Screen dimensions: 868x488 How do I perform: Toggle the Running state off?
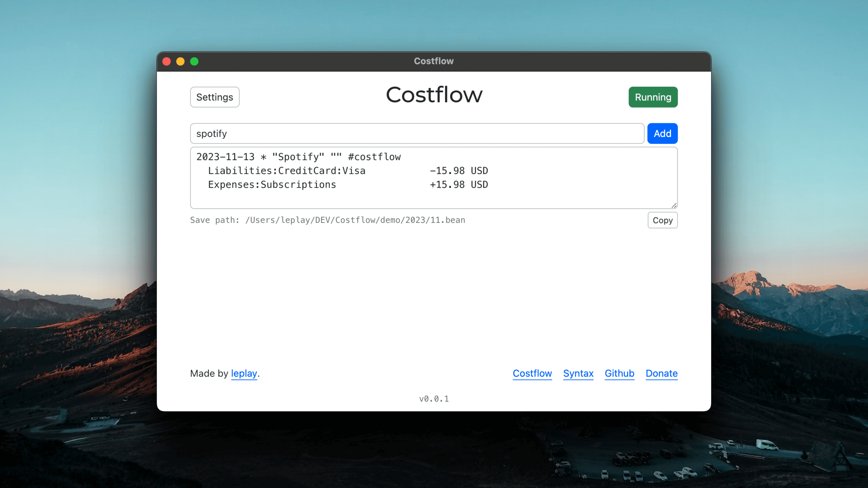(653, 96)
